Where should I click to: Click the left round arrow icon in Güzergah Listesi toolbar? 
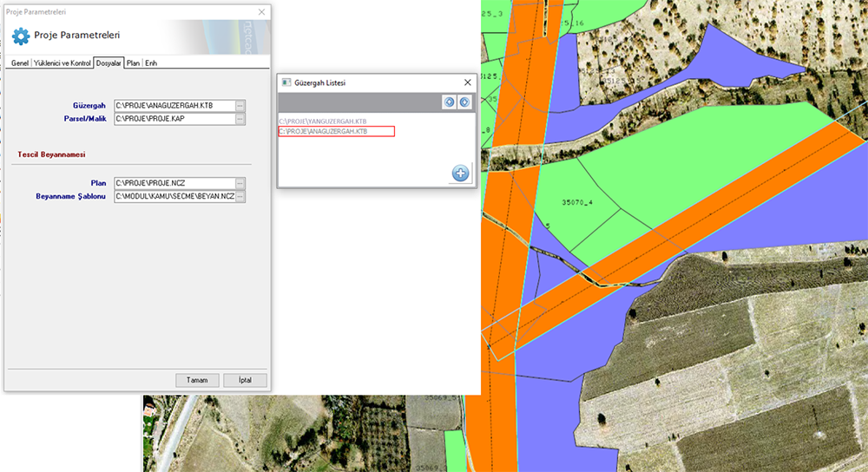449,102
